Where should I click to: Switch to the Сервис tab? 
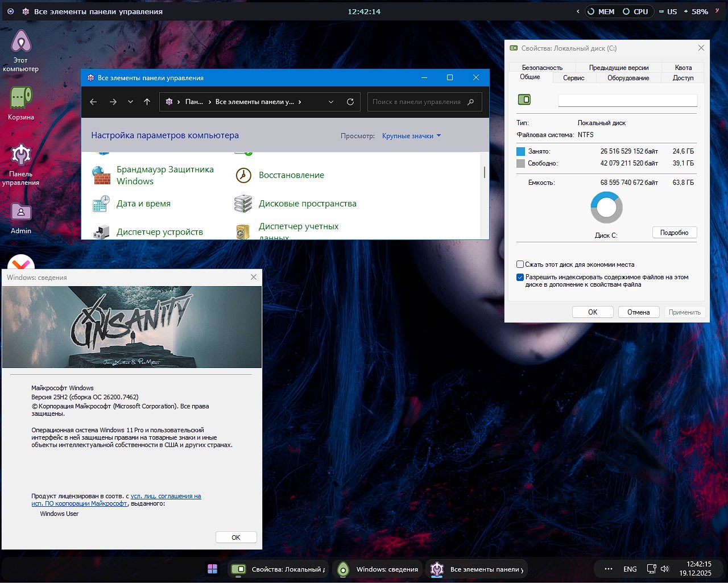573,78
